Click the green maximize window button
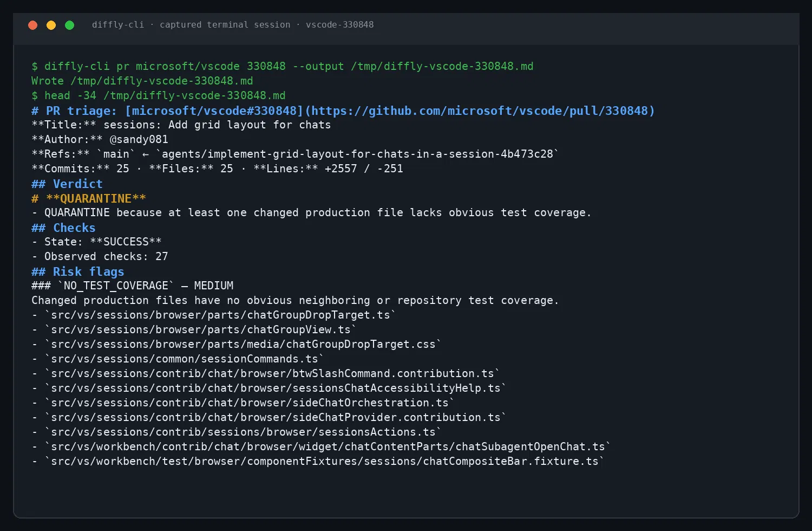This screenshot has height=531, width=812. coord(69,25)
